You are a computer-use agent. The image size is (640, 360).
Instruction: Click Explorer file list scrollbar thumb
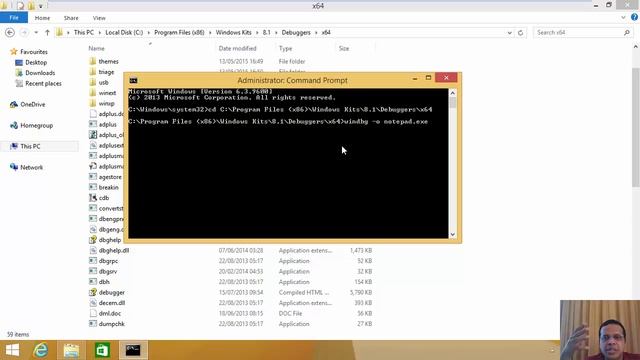coord(636,127)
